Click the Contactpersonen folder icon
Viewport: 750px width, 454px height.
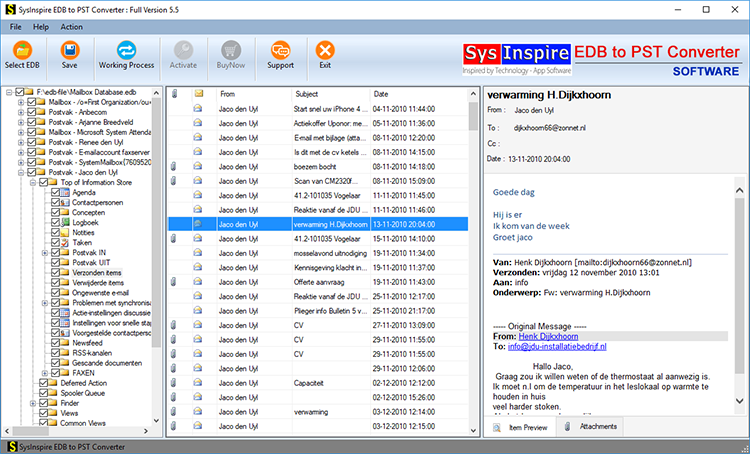pos(66,202)
